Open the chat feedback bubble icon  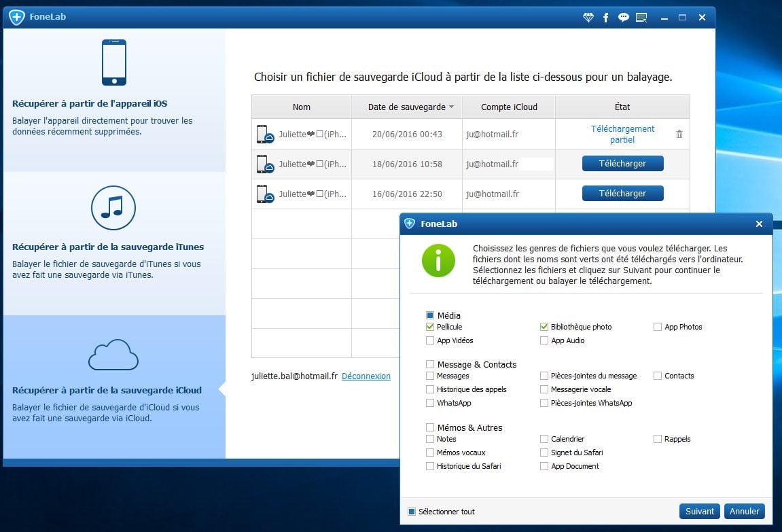(624, 18)
